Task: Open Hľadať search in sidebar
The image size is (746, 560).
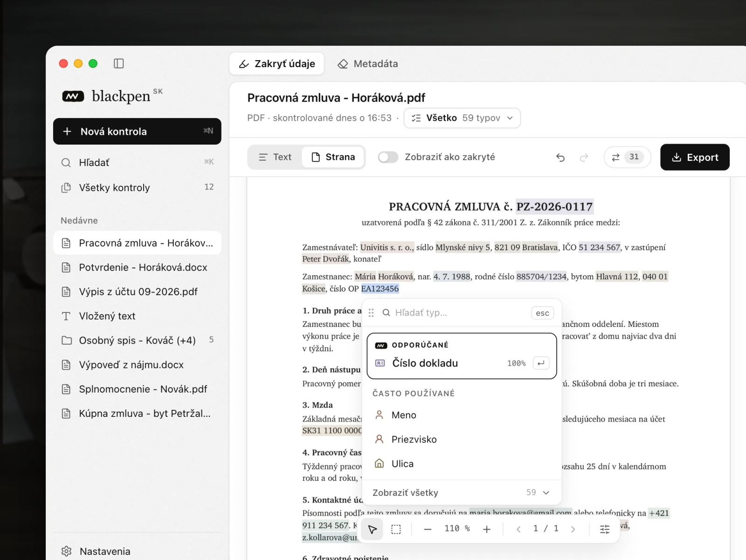Action: [x=137, y=162]
